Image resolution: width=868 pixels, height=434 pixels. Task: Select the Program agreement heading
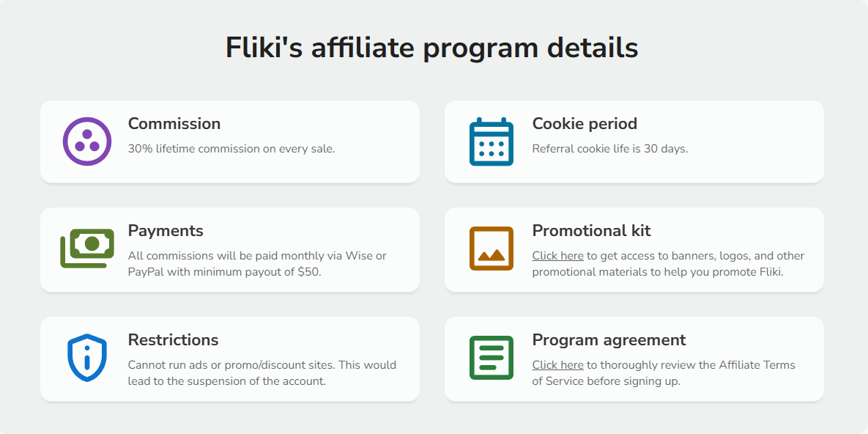coord(609,340)
